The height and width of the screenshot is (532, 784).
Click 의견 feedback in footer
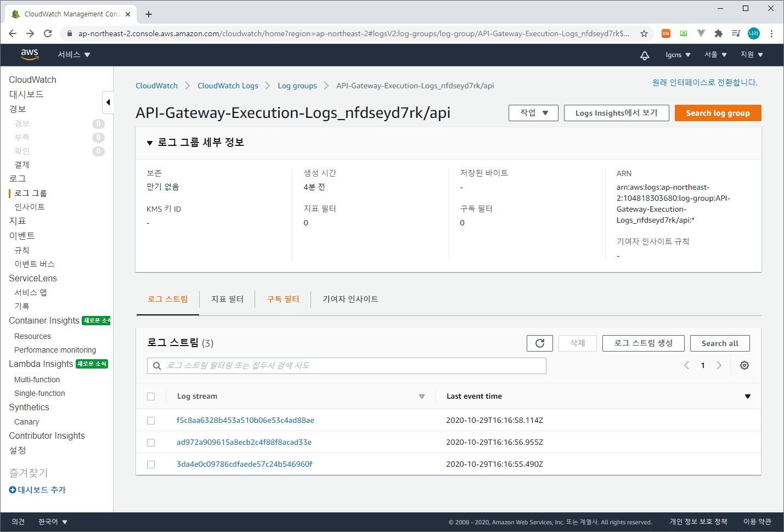click(18, 522)
